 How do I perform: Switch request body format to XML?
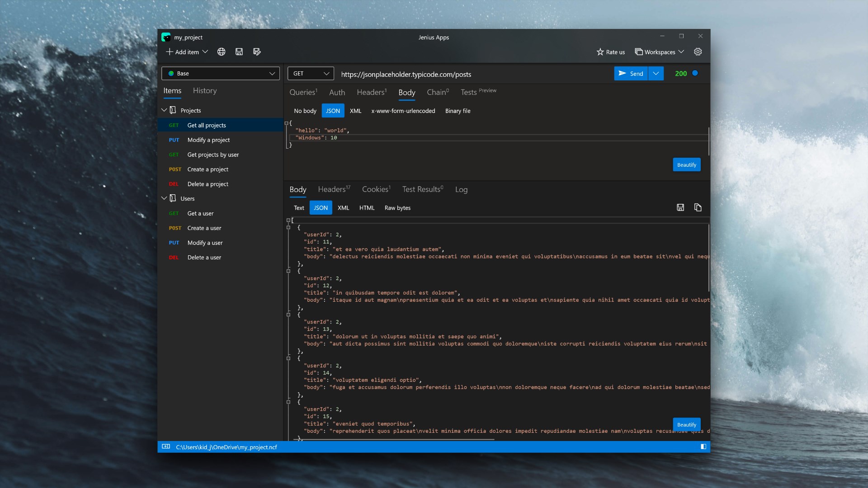click(356, 111)
